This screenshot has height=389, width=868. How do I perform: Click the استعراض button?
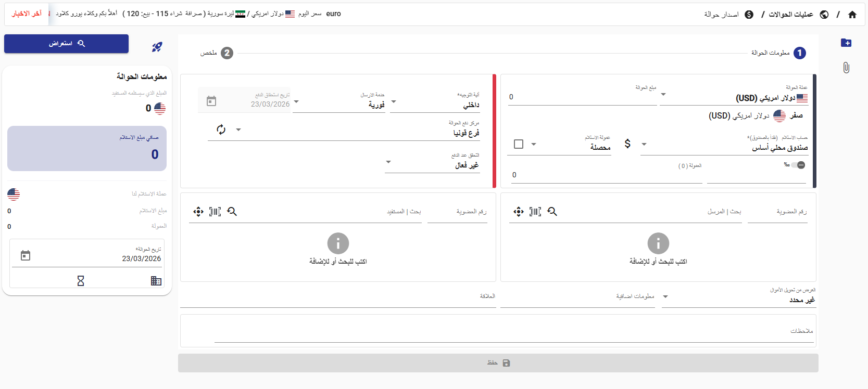66,44
